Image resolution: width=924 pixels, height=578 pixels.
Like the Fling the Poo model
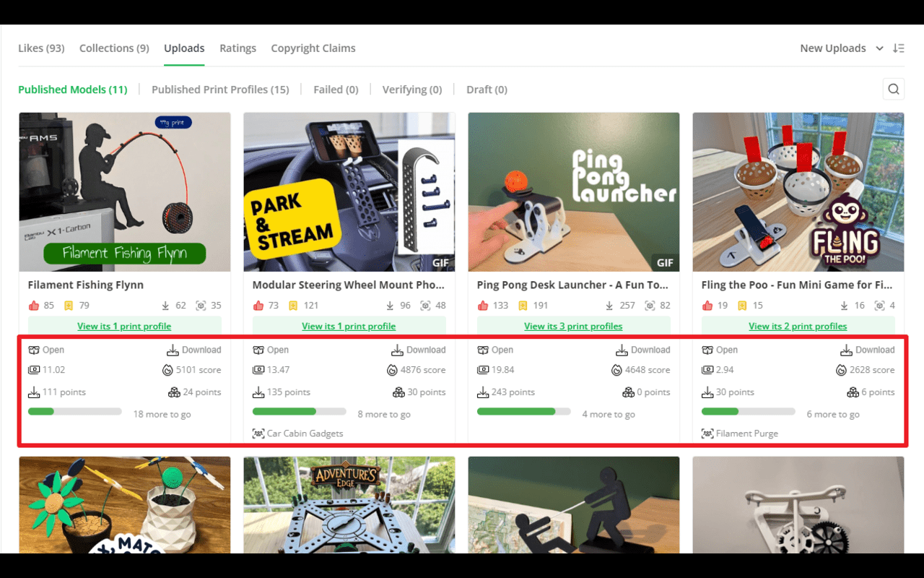pyautogui.click(x=707, y=306)
